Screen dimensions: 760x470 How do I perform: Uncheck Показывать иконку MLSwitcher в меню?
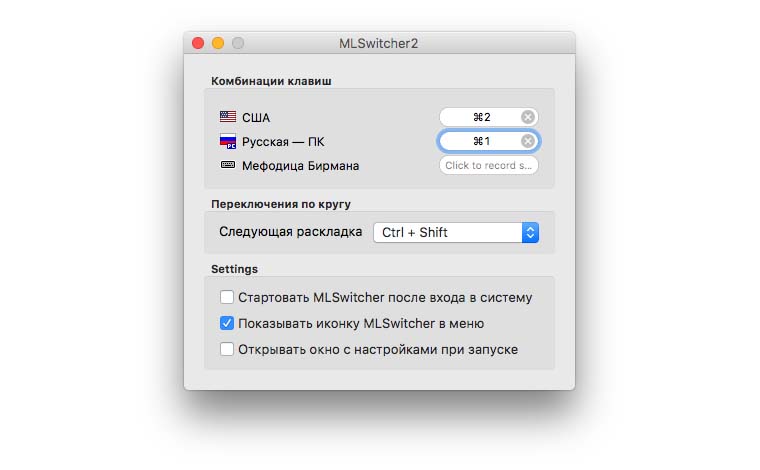[227, 323]
